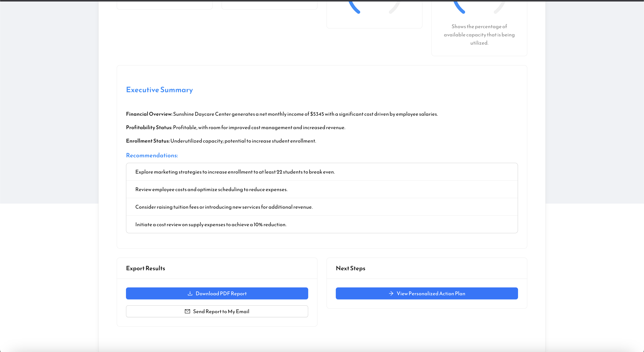
Task: Select the supply expenses recommendation row
Action: point(211,224)
